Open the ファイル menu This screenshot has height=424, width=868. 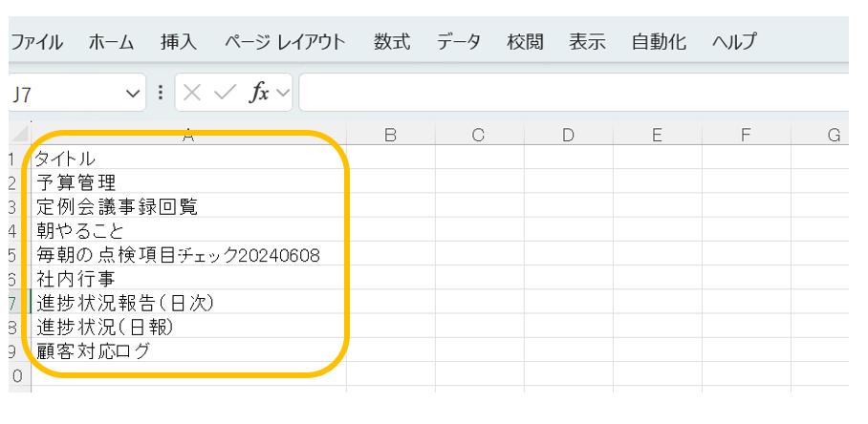click(x=36, y=42)
